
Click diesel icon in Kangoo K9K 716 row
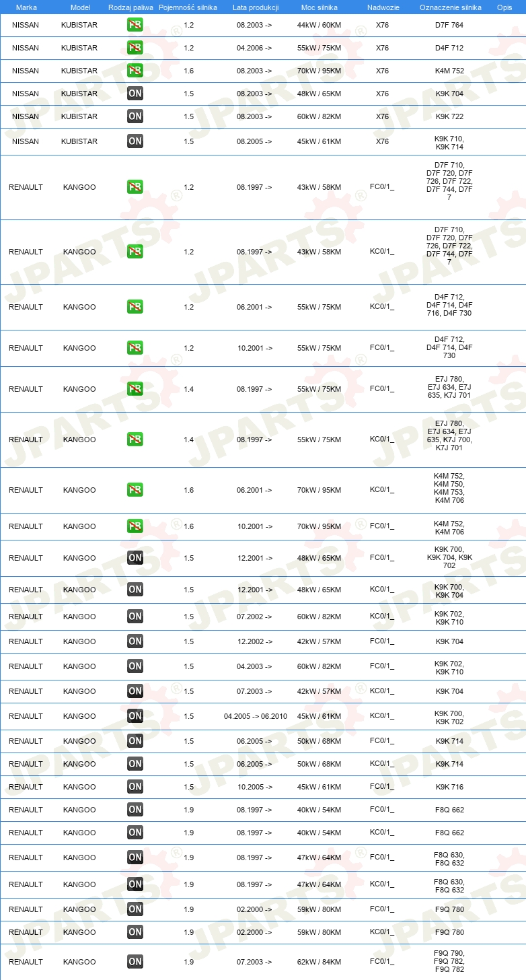tap(135, 787)
